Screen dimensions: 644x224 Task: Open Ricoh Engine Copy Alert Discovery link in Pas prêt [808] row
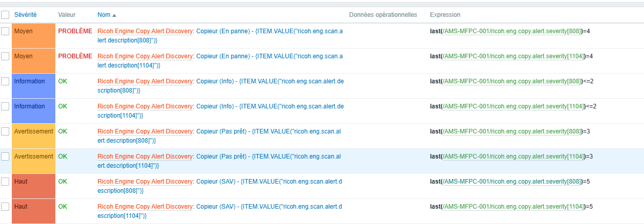point(145,131)
